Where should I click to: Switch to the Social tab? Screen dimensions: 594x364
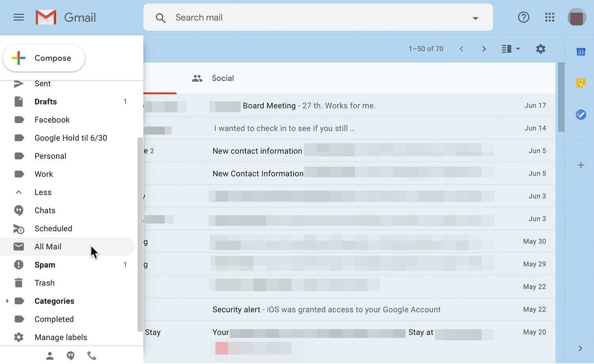point(223,78)
